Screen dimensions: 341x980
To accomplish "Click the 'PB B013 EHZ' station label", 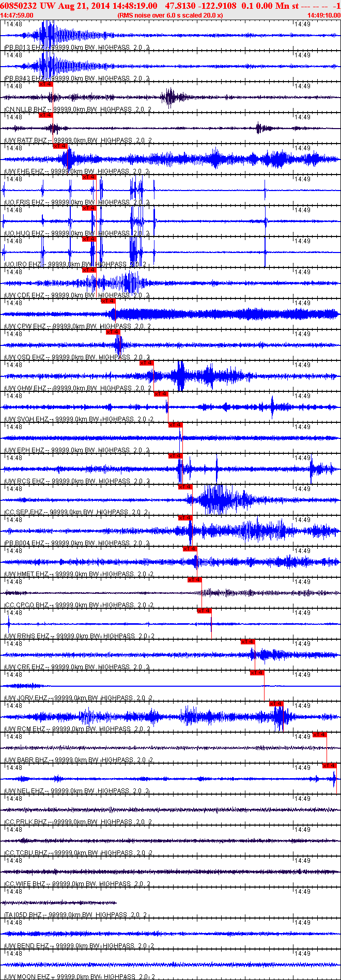I will coord(24,48).
